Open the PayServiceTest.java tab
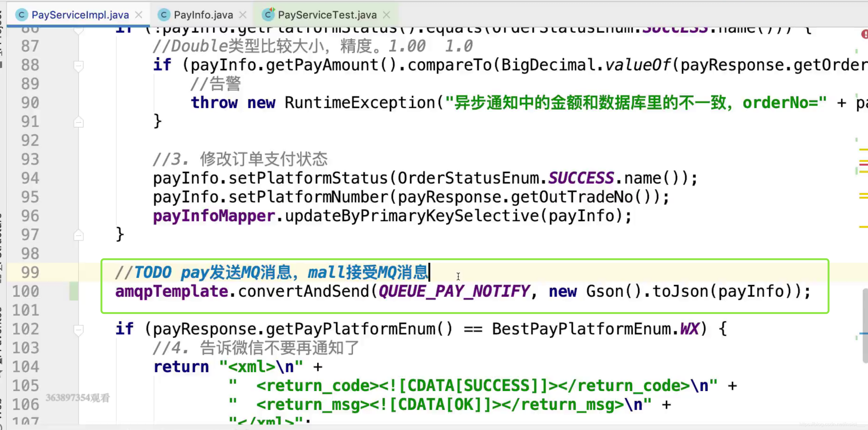The image size is (868, 430). tap(327, 15)
